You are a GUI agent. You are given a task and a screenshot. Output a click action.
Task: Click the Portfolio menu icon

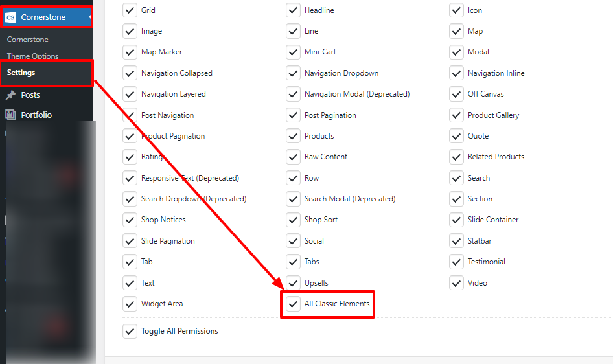coord(10,115)
